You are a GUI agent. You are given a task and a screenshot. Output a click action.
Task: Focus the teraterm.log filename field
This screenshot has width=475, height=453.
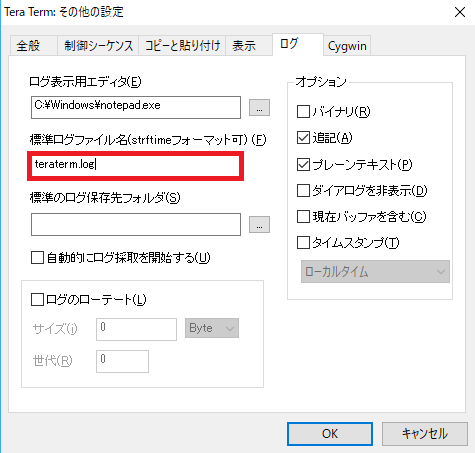pyautogui.click(x=136, y=166)
